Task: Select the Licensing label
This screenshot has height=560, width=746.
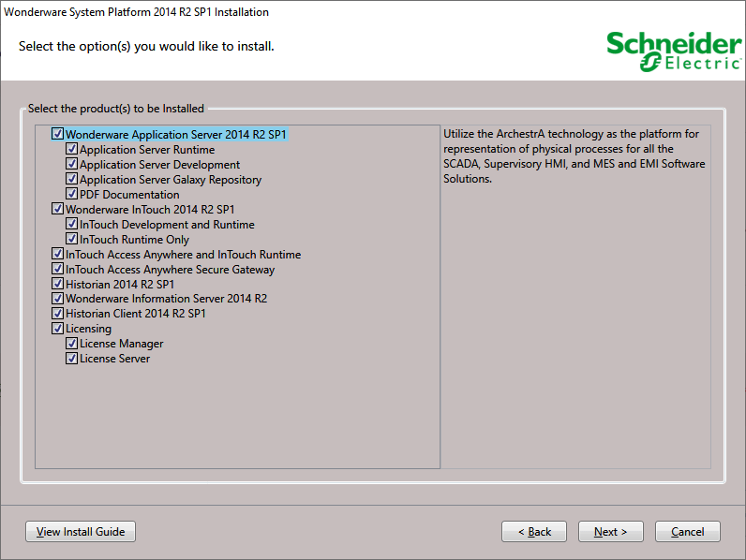Action: pyautogui.click(x=88, y=329)
